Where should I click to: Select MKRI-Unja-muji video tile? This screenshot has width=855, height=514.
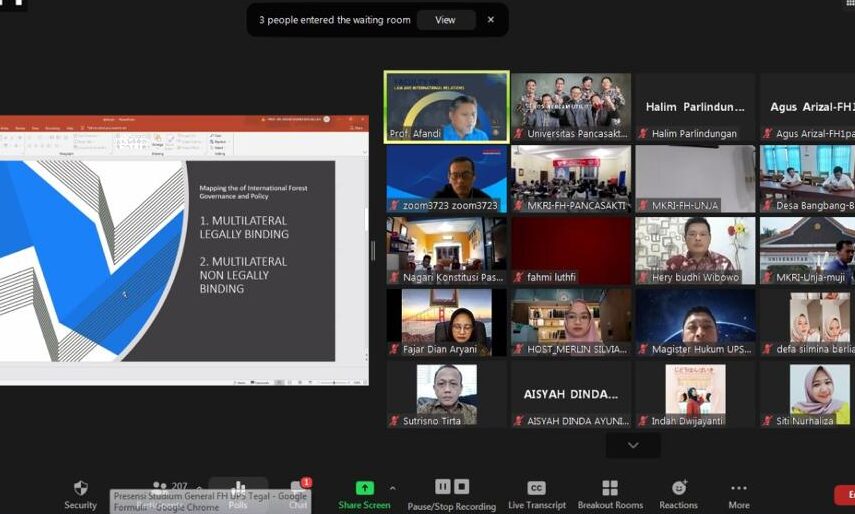click(808, 251)
